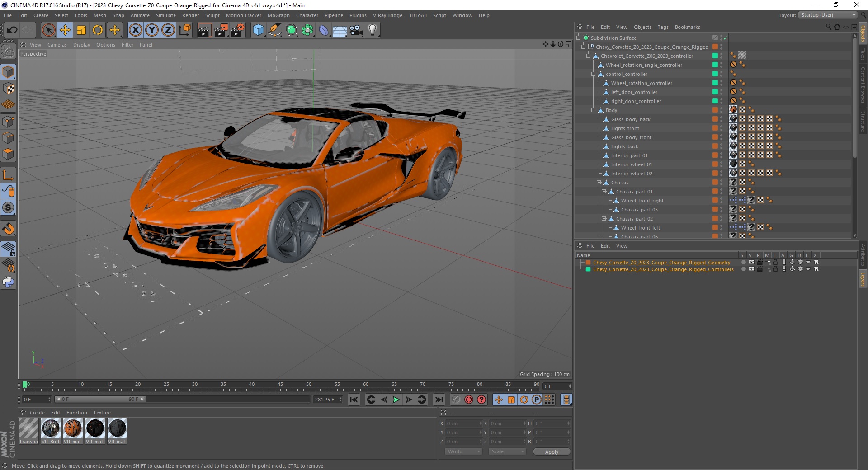The height and width of the screenshot is (470, 868).
Task: Switch to Points mode
Action: 8,121
